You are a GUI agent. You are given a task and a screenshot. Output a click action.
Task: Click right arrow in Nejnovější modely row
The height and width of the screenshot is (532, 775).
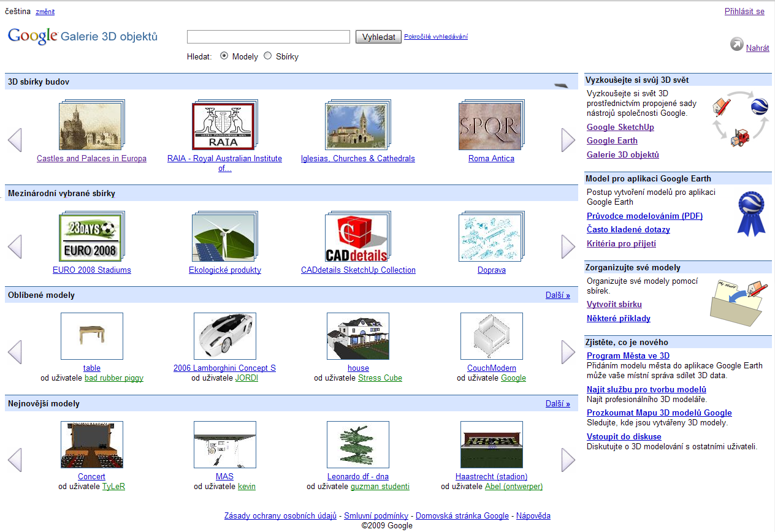568,460
